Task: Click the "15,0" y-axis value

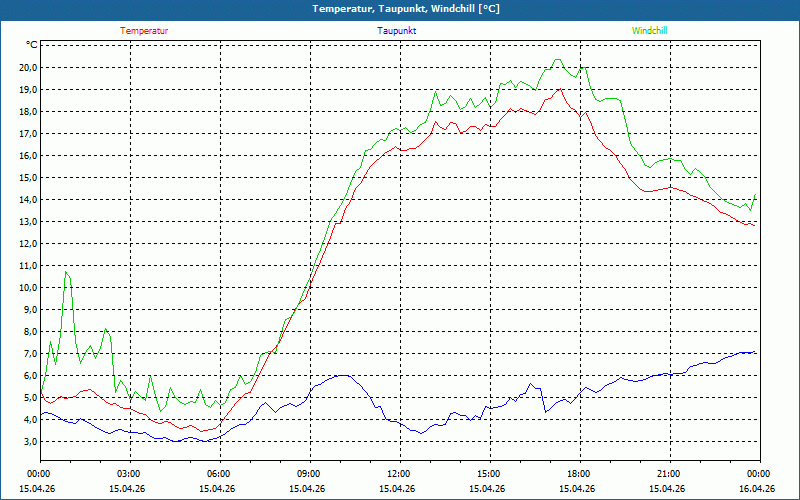Action: (x=29, y=178)
